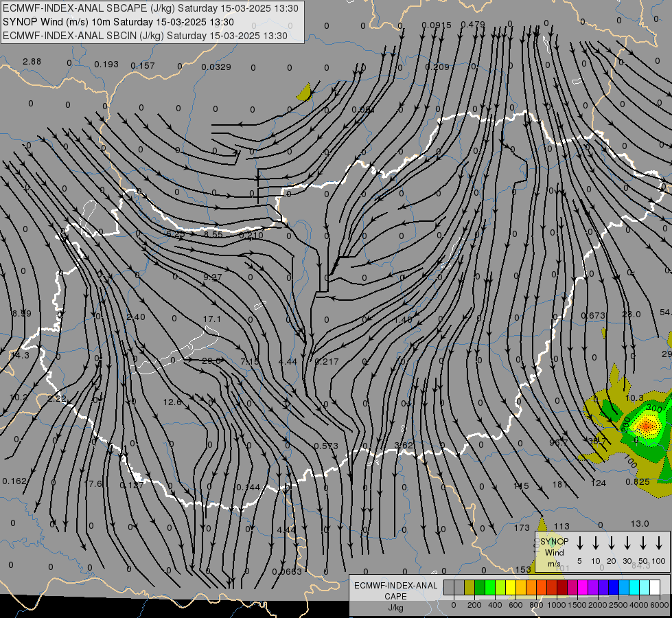This screenshot has width=672, height=618.
Task: Click the 96.7 value on the map
Action: 559,442
